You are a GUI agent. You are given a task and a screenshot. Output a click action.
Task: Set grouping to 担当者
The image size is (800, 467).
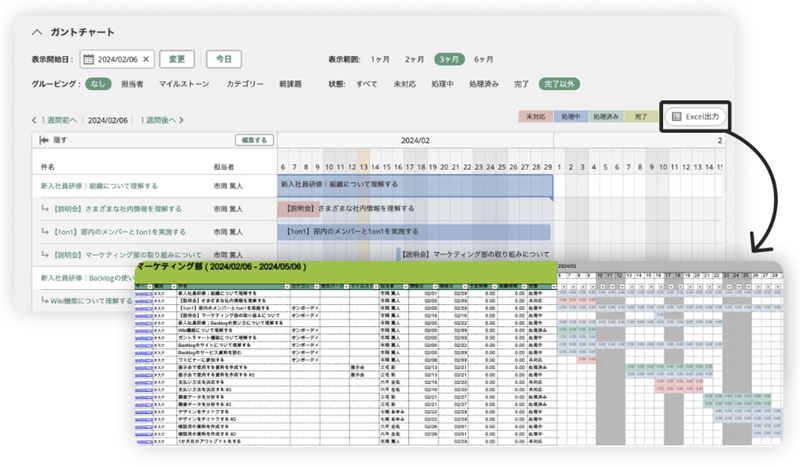(132, 85)
